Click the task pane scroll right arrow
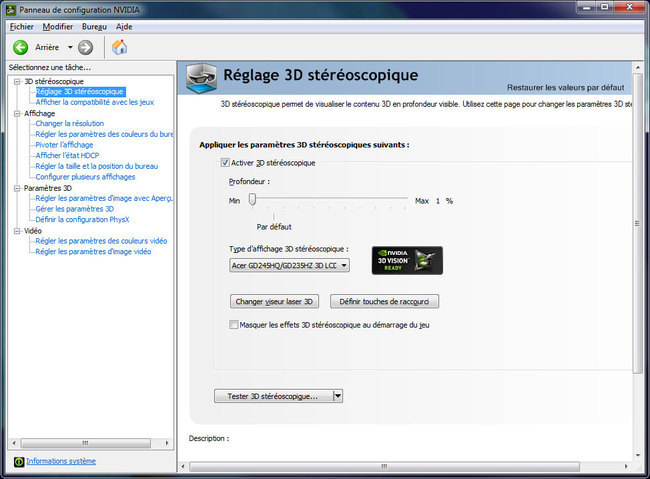Screen dimensions: 650x479 tap(167, 443)
